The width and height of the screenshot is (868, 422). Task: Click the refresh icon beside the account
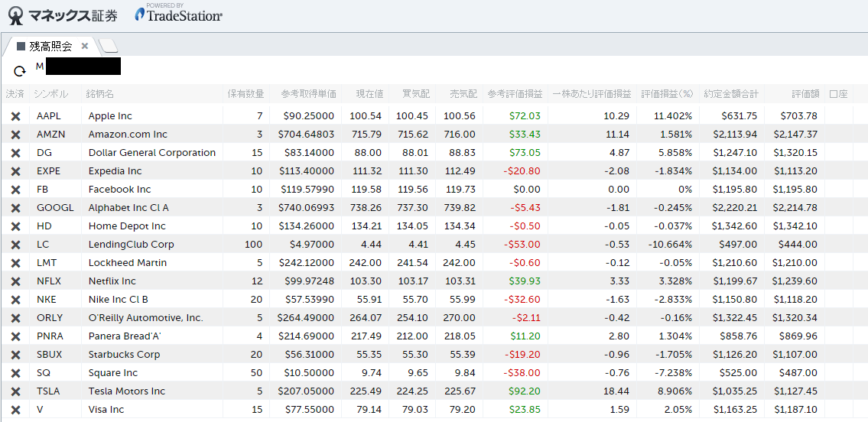pyautogui.click(x=20, y=71)
